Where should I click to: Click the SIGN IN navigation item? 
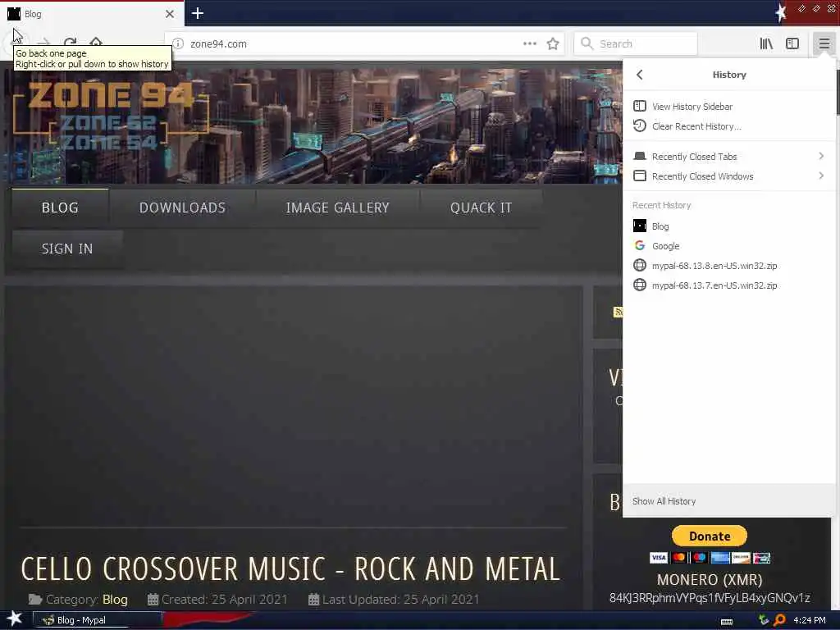click(x=67, y=249)
